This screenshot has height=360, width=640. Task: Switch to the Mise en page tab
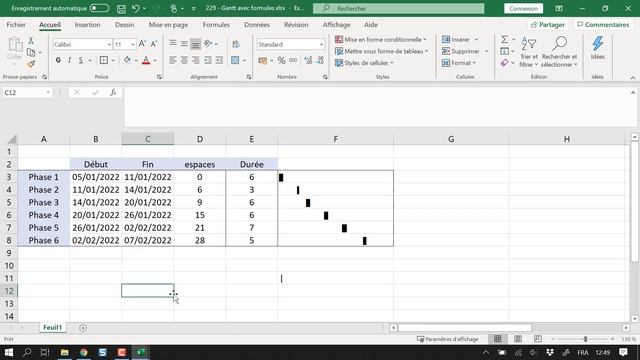pos(168,24)
